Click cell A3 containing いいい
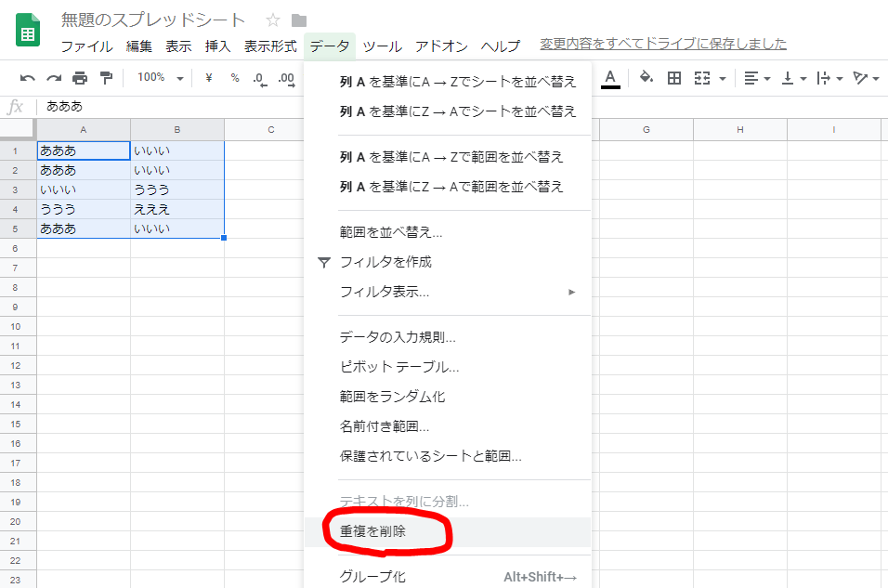 [x=84, y=189]
